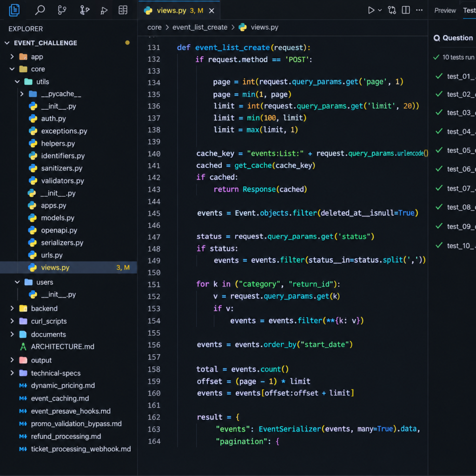476x476 pixels.
Task: Open the Git graph icon in activity bar
Action: coord(85,10)
